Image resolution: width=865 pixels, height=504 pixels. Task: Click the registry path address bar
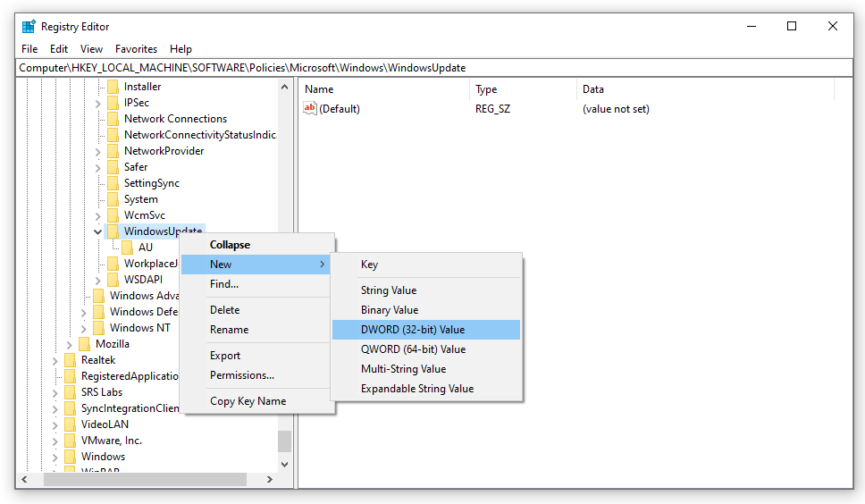tap(434, 68)
